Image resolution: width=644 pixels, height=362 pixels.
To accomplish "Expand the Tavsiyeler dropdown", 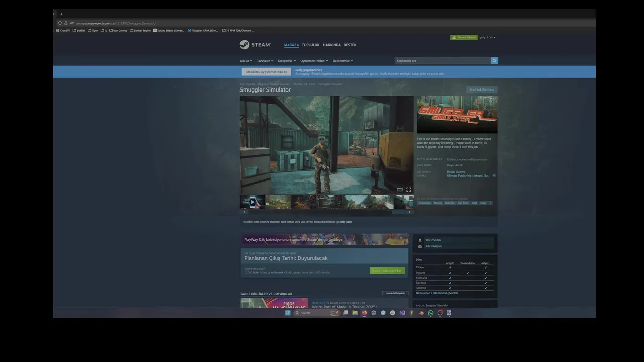I will pos(265,61).
